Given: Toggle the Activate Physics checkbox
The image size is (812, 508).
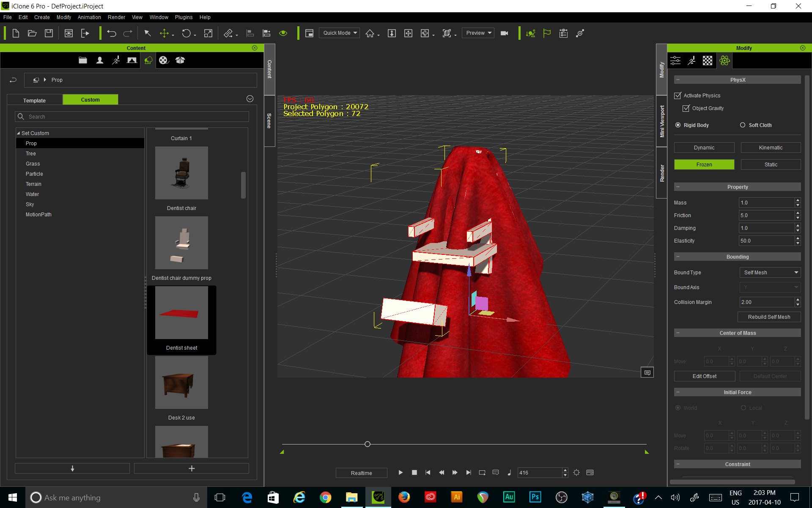Looking at the screenshot, I should 678,96.
